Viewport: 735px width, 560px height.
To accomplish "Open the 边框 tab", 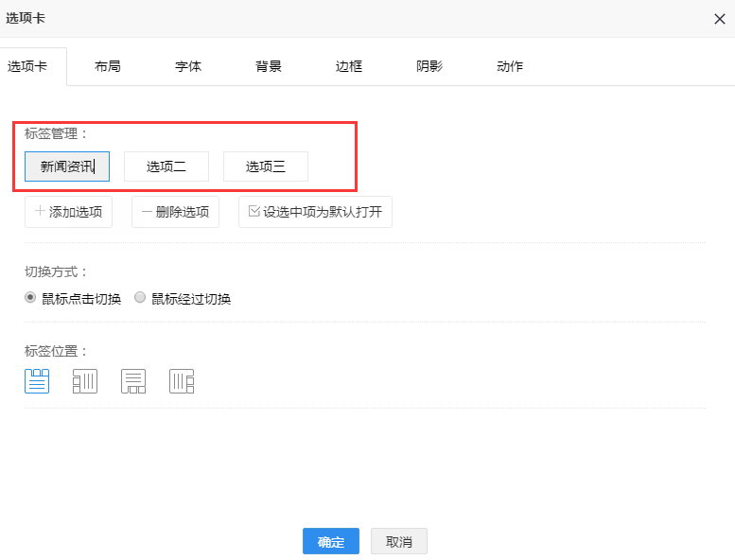I will coord(349,66).
